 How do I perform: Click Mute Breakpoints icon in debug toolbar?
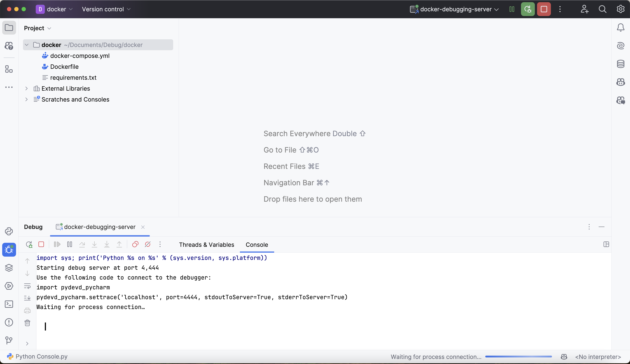click(x=147, y=244)
